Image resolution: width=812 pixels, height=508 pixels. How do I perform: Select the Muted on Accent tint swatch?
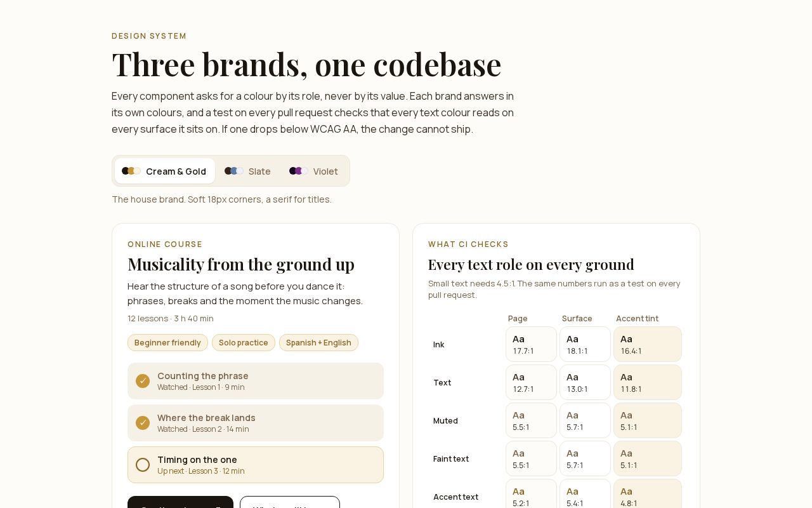click(x=648, y=420)
